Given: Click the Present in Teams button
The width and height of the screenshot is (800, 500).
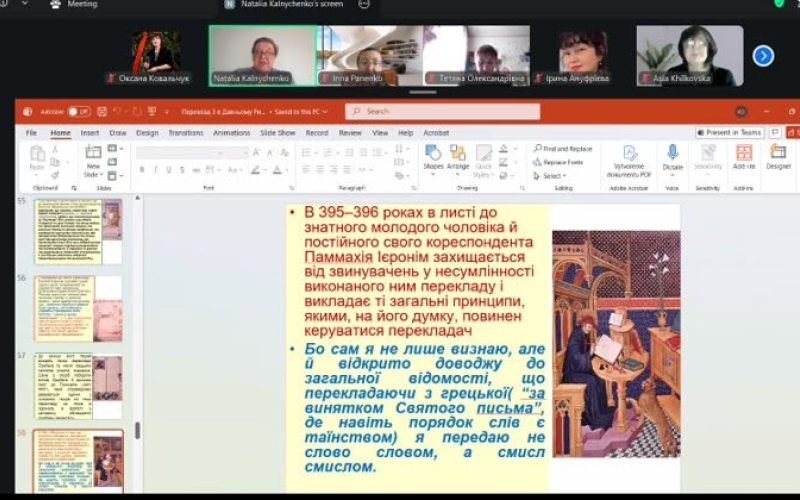Looking at the screenshot, I should click(730, 133).
